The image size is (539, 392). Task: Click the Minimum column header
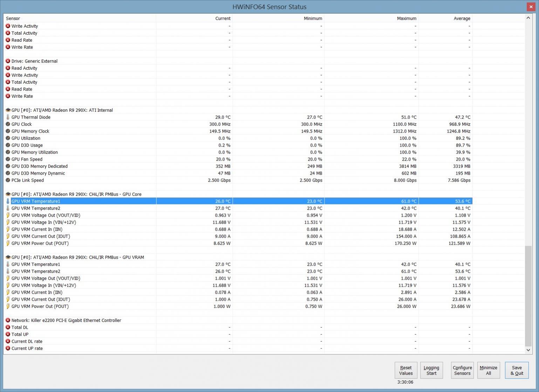279,18
